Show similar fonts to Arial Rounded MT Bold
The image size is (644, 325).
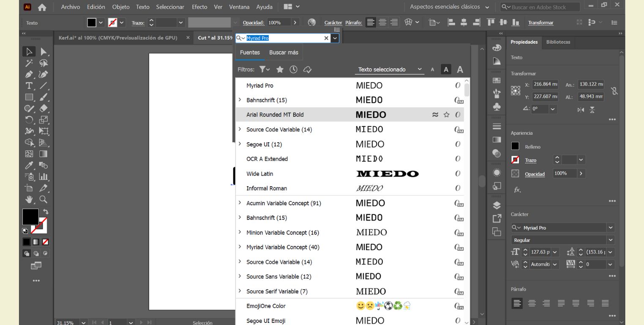[x=435, y=115]
